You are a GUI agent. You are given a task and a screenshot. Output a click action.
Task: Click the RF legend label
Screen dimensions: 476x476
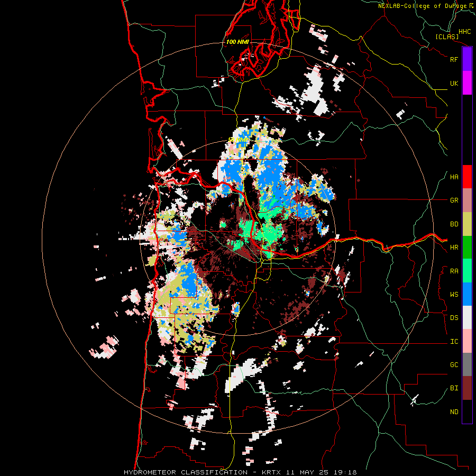click(454, 59)
